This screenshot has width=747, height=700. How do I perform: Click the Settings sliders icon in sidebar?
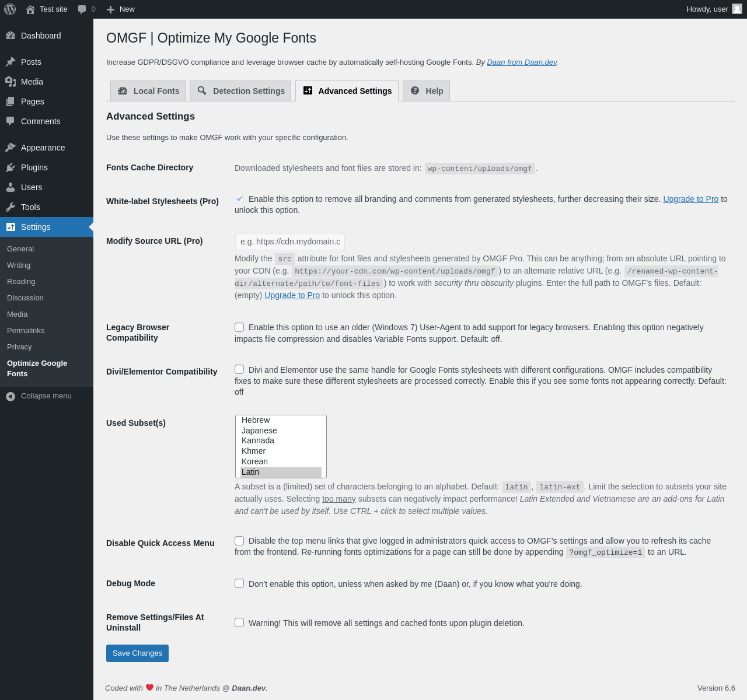coord(11,227)
